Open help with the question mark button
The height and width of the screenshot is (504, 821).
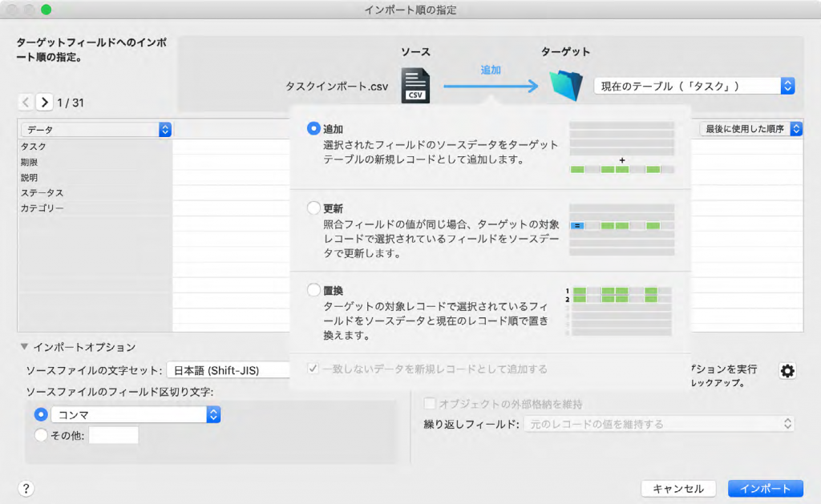(x=26, y=488)
